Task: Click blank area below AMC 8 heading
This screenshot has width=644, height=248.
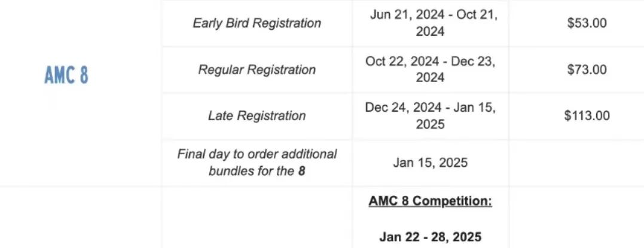Action: click(81, 136)
